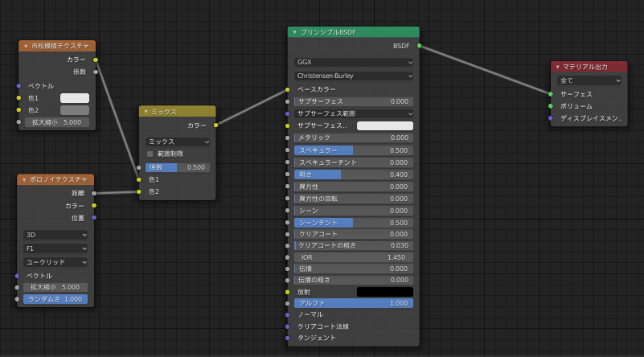Click the 異方性 0.000 slider
Viewport: 644px width, 357px height.
pos(354,187)
